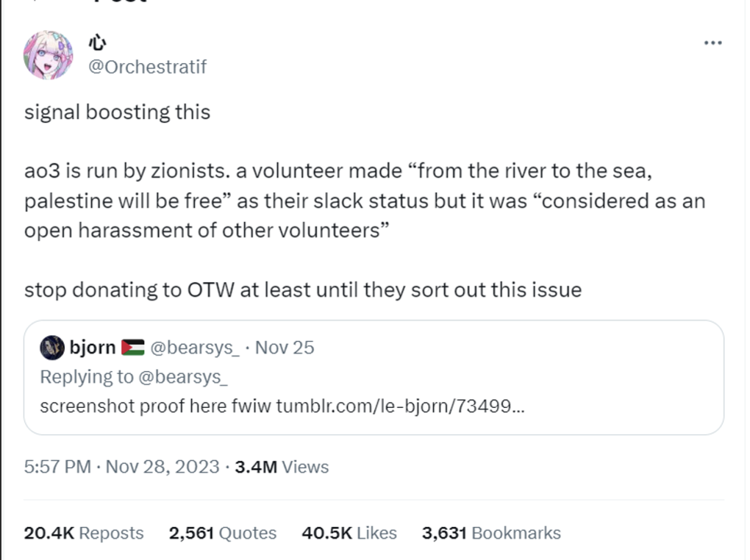Click the heart emoji display name icon
The height and width of the screenshot is (560, 750).
[97, 43]
